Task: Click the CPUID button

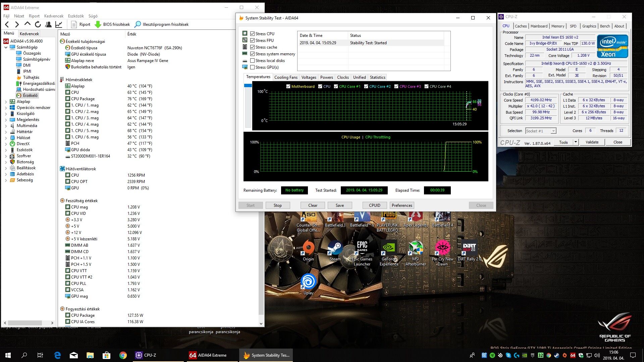Action: pyautogui.click(x=375, y=205)
